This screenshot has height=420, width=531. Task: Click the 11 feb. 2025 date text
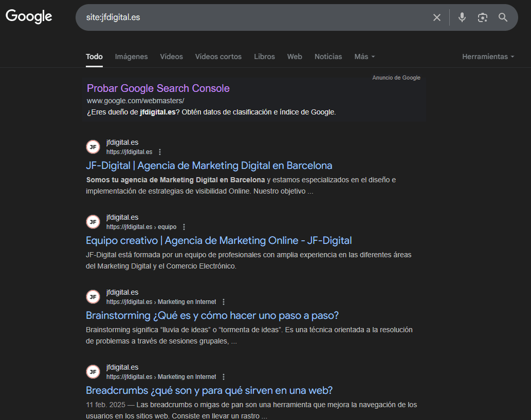105,405
